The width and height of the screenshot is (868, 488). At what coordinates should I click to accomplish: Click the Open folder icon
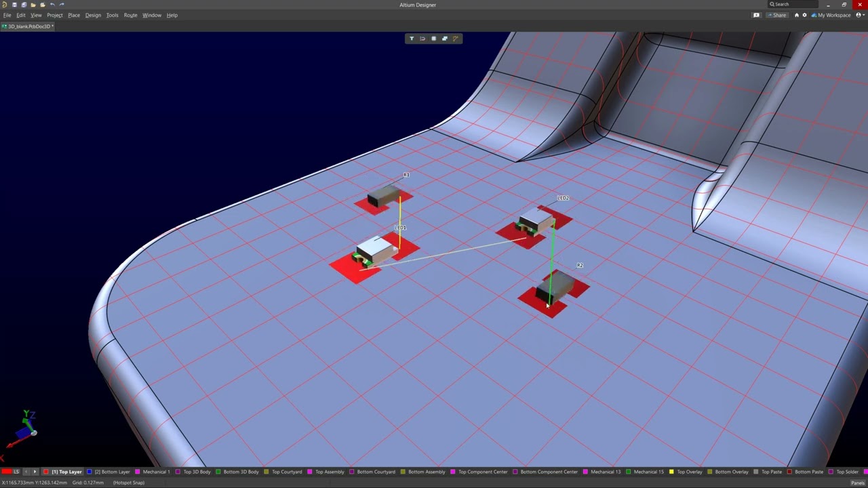pyautogui.click(x=33, y=5)
